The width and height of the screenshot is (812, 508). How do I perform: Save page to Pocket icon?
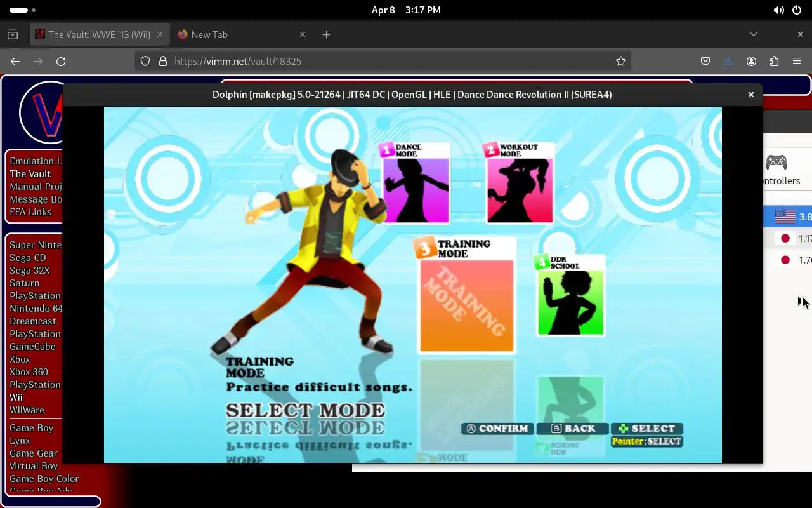pyautogui.click(x=705, y=61)
